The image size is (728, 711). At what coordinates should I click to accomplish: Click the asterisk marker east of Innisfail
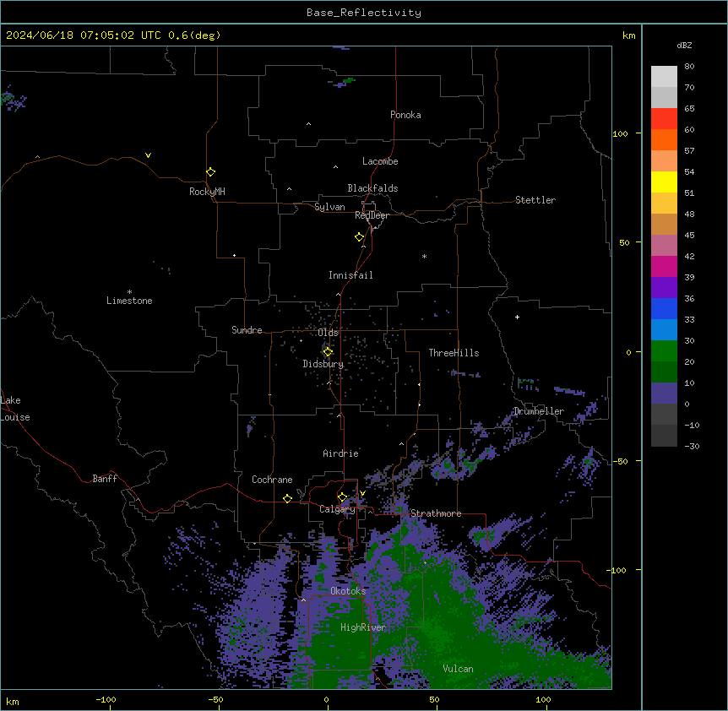[x=424, y=256]
